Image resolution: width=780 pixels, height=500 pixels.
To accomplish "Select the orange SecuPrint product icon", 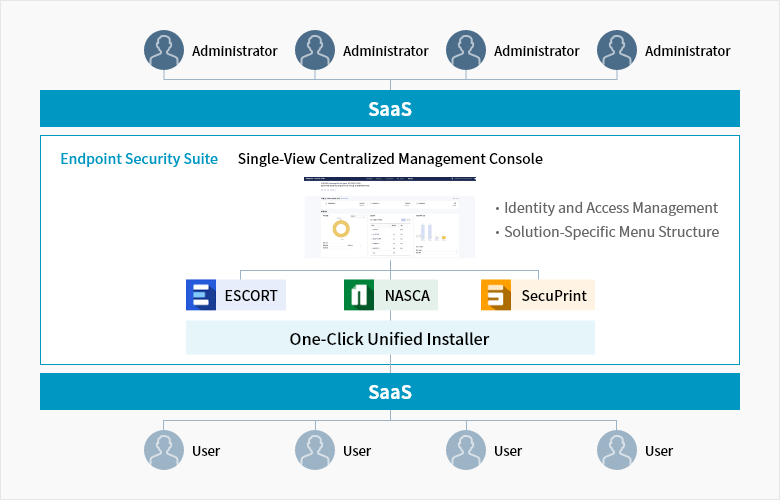I will coord(496,296).
